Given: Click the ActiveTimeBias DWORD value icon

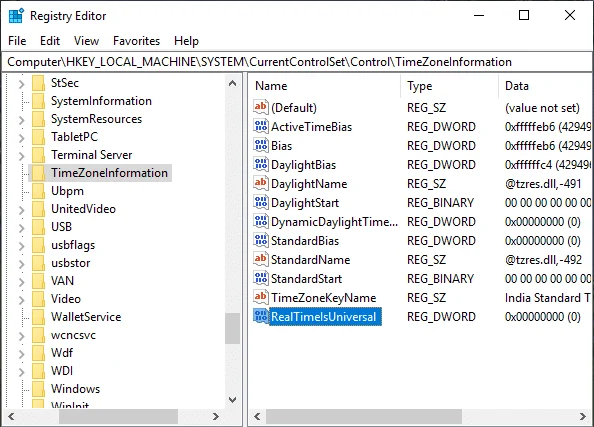Looking at the screenshot, I should pyautogui.click(x=261, y=126).
